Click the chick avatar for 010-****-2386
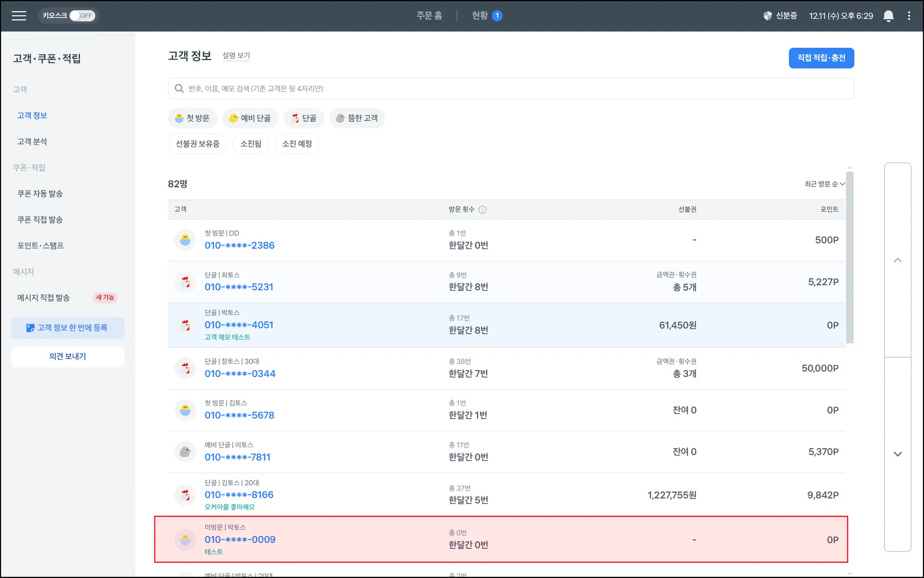924x578 pixels. pyautogui.click(x=185, y=240)
